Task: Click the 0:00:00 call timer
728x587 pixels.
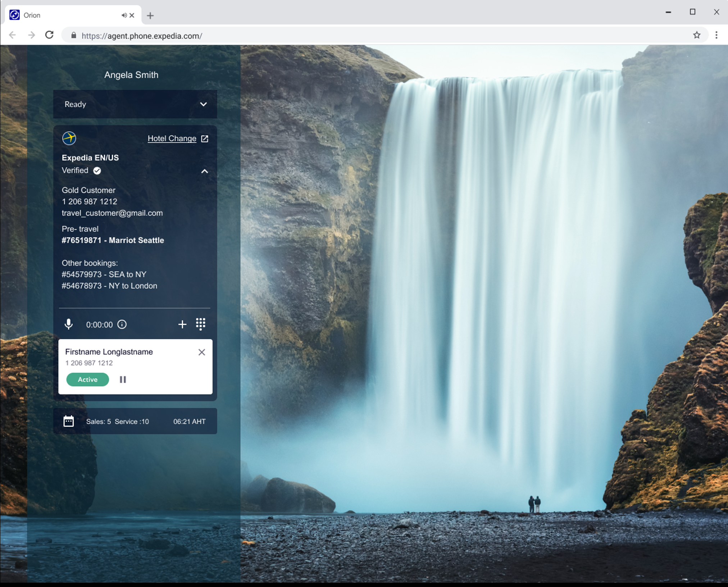Action: [99, 325]
